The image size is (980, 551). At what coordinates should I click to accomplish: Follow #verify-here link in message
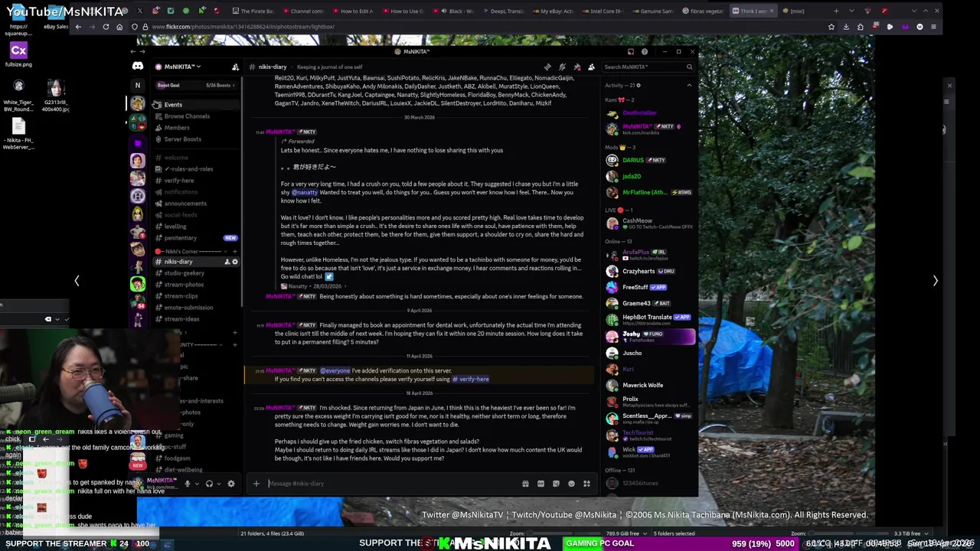click(470, 379)
